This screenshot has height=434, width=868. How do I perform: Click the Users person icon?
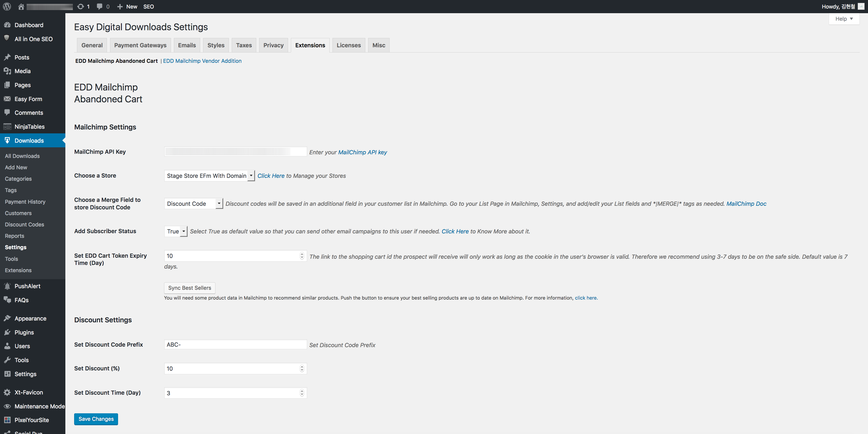(7, 346)
